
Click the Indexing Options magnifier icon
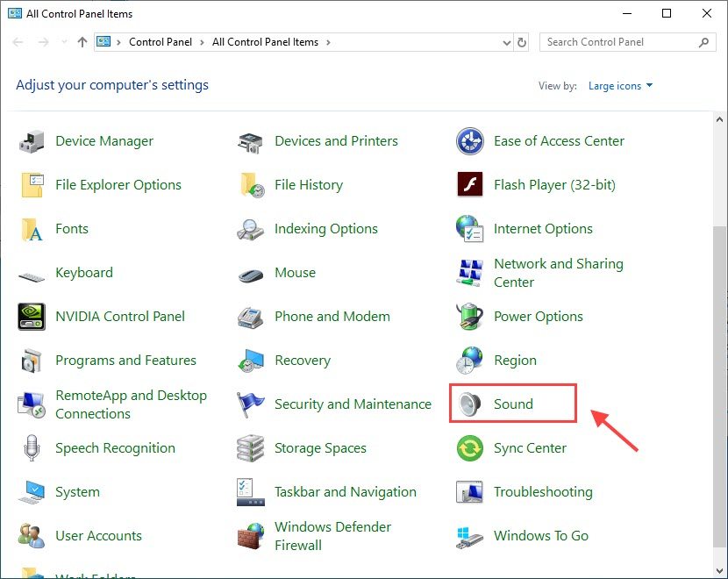click(x=250, y=229)
